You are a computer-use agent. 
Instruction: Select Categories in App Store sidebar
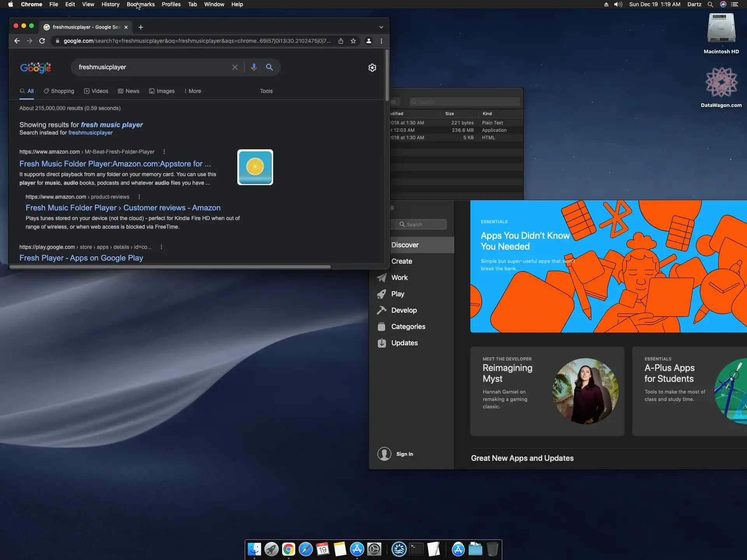click(x=408, y=327)
